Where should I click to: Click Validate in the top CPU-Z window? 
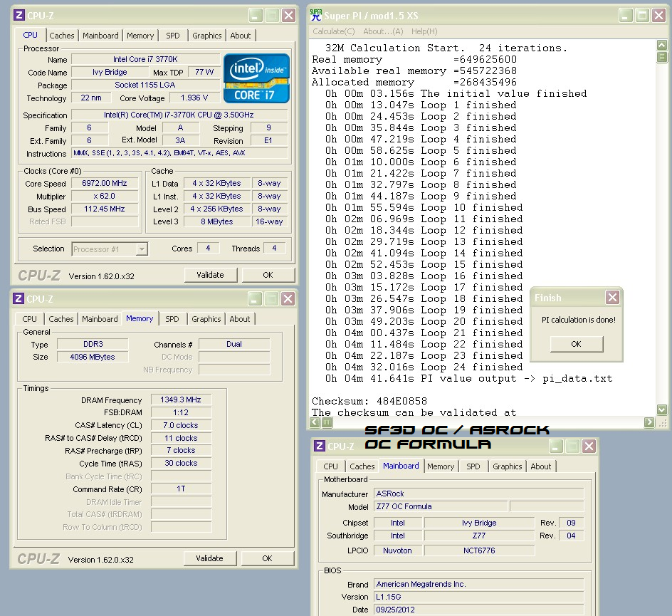(x=211, y=275)
